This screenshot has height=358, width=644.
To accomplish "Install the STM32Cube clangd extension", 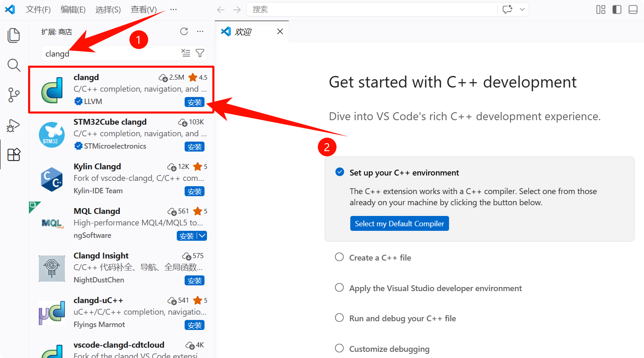I will point(195,147).
